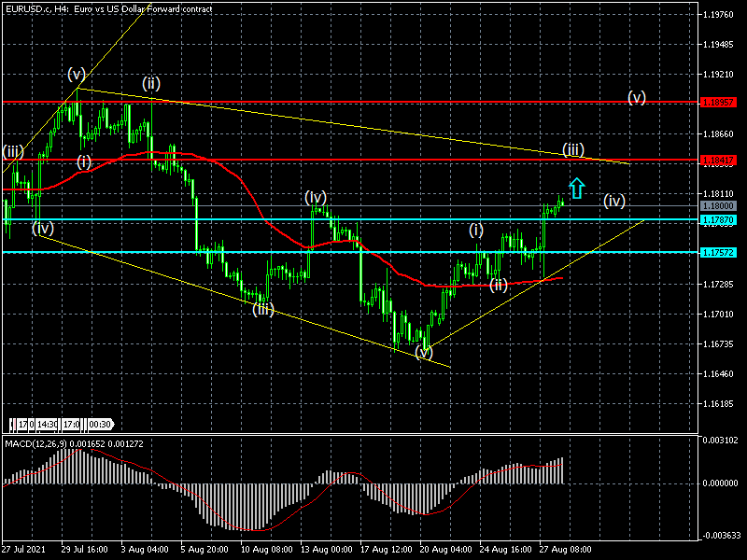747x560 pixels.
Task: Click the cyan upward arrow marker
Action: click(577, 189)
